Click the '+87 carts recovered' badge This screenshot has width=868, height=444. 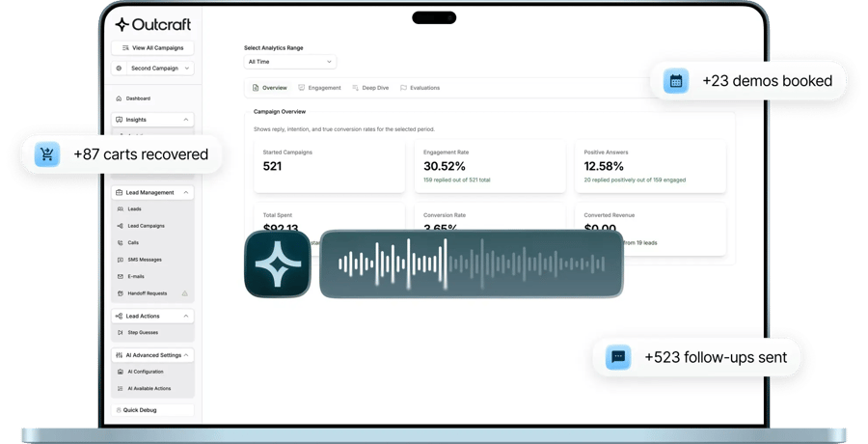(122, 154)
